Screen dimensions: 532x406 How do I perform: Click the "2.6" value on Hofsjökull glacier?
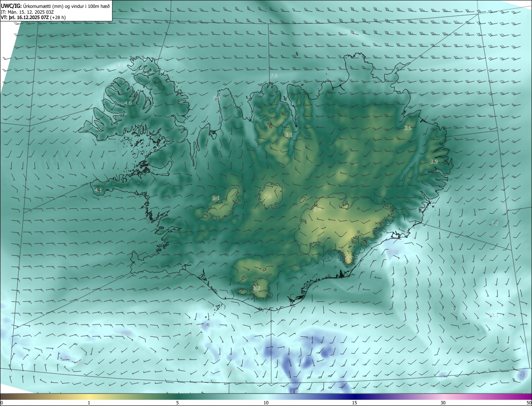pyautogui.click(x=268, y=197)
